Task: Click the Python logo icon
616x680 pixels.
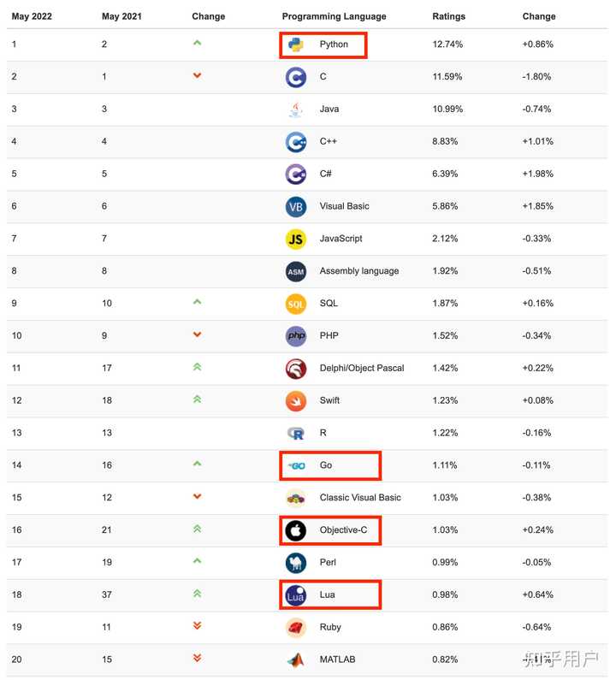Action: point(296,44)
